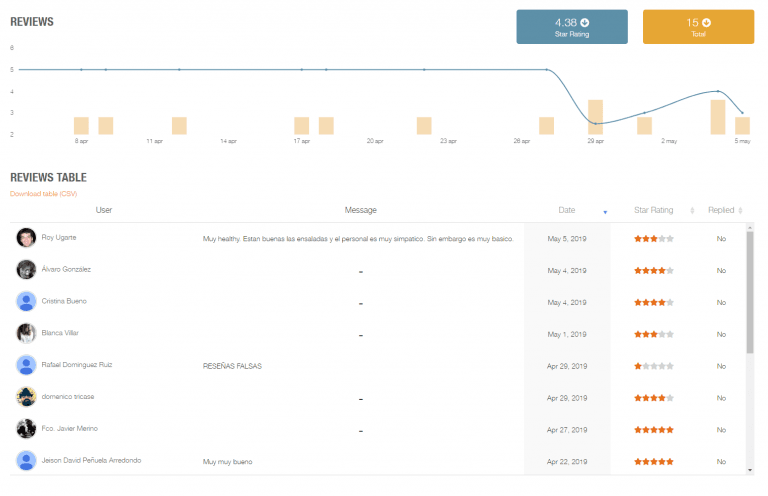Download table as CSV link
Image resolution: width=768 pixels, height=496 pixels.
click(x=44, y=194)
